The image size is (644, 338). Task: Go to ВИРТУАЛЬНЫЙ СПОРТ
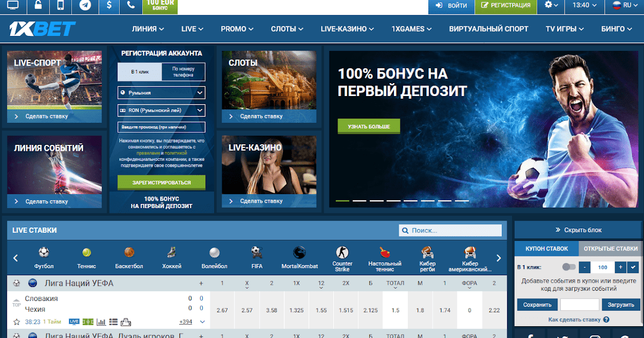488,29
